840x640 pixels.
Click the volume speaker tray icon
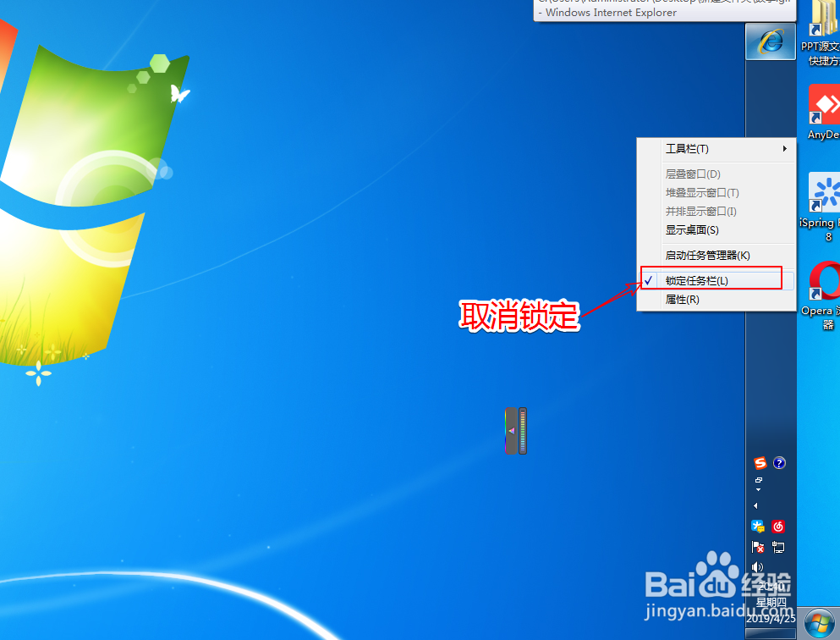pyautogui.click(x=757, y=567)
